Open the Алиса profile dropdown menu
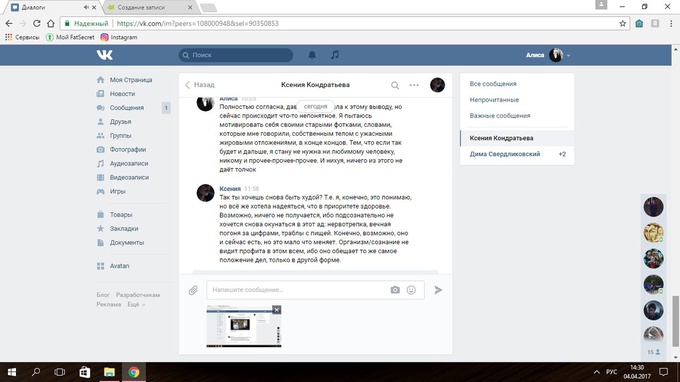 (548, 55)
